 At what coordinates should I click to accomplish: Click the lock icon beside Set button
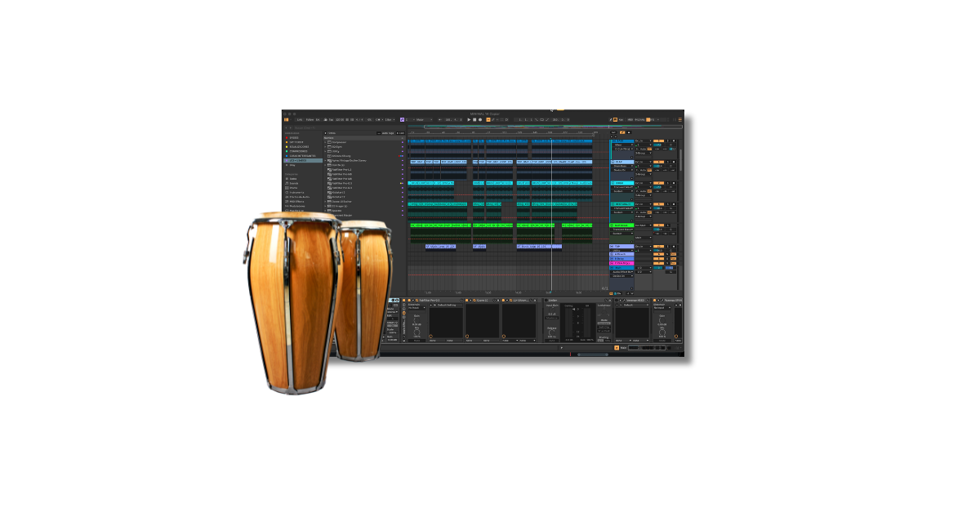pos(629,132)
